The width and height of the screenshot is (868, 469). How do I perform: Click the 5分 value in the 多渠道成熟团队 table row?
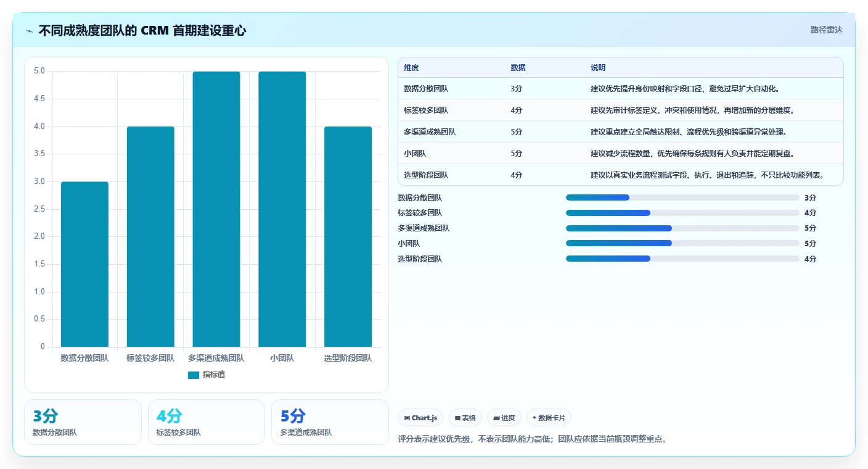(517, 132)
